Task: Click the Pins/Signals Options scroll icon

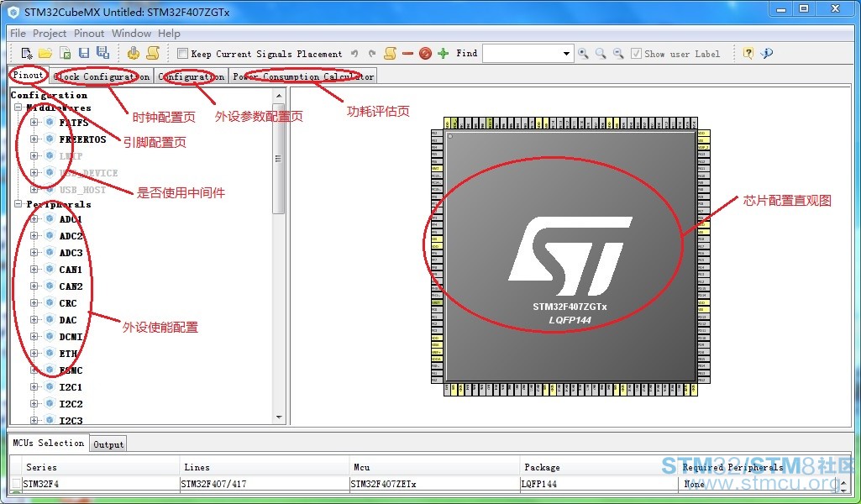Action: click(x=390, y=53)
